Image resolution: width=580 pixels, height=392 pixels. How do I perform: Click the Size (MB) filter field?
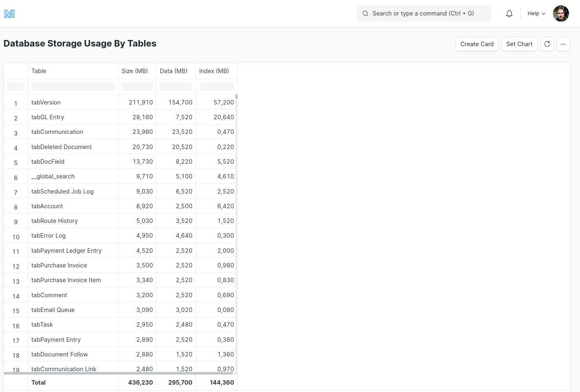pos(137,87)
